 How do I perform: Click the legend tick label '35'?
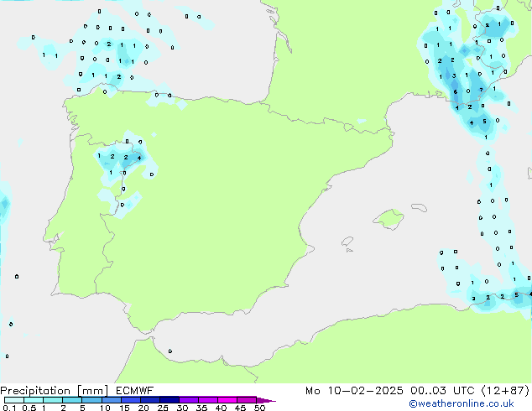click(201, 408)
